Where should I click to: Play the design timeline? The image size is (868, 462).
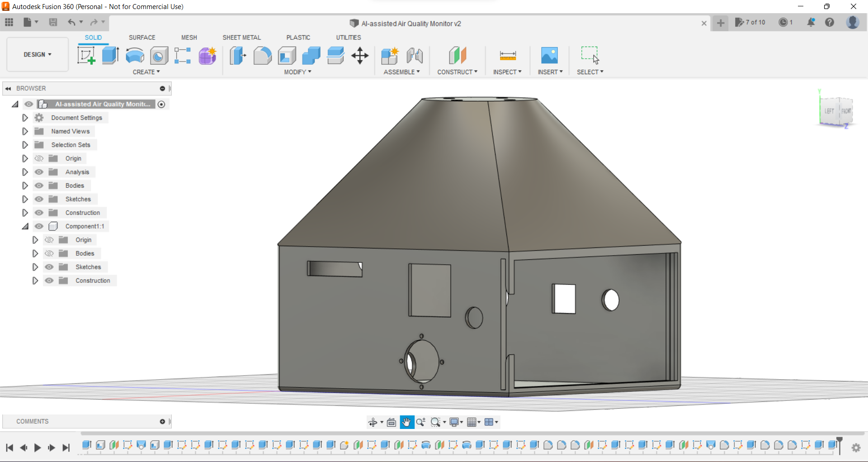click(38, 448)
